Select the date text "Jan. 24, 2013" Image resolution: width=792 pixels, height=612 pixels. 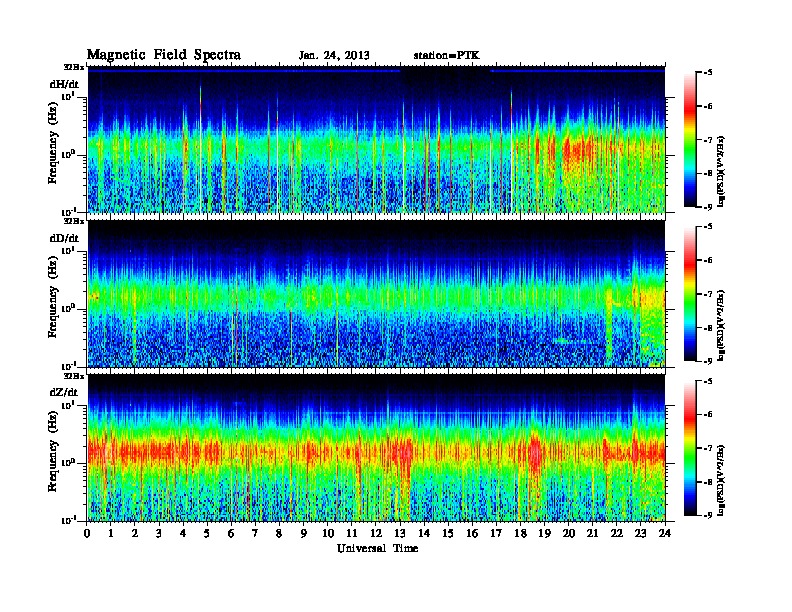[x=334, y=56]
